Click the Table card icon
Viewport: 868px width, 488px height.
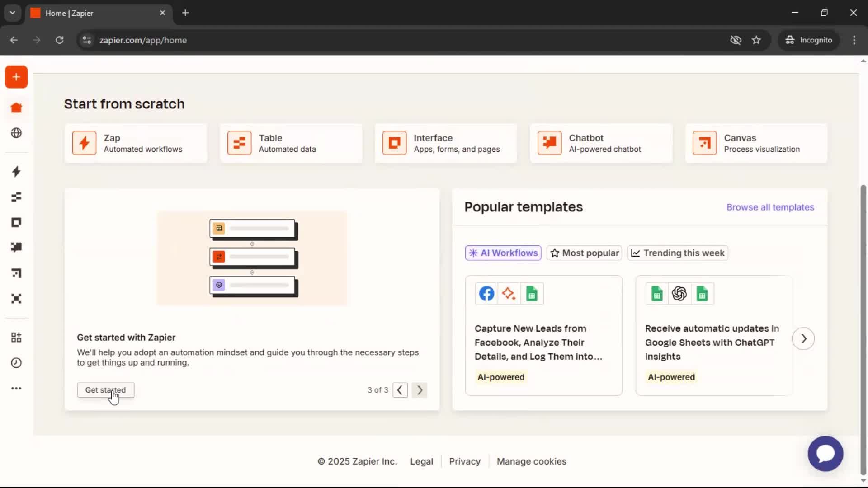(x=239, y=143)
